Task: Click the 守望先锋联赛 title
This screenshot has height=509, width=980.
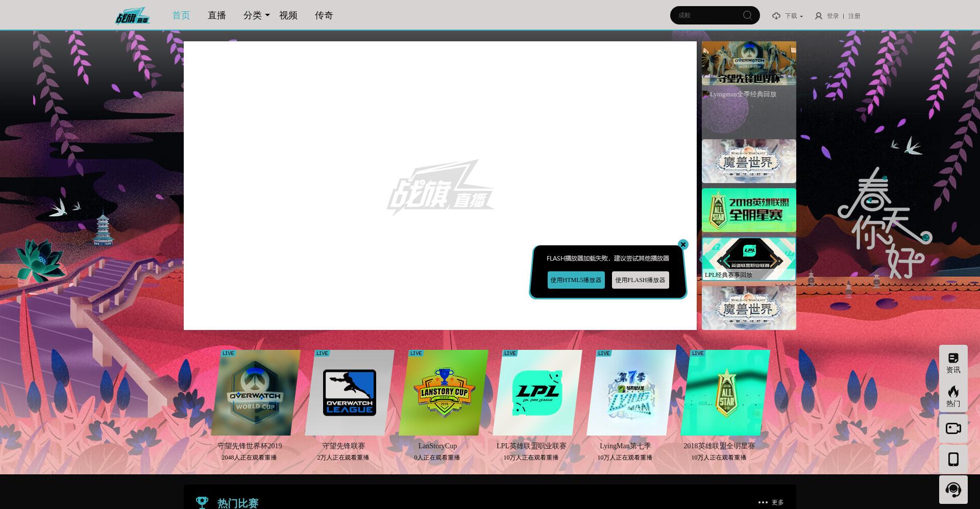Action: tap(344, 446)
